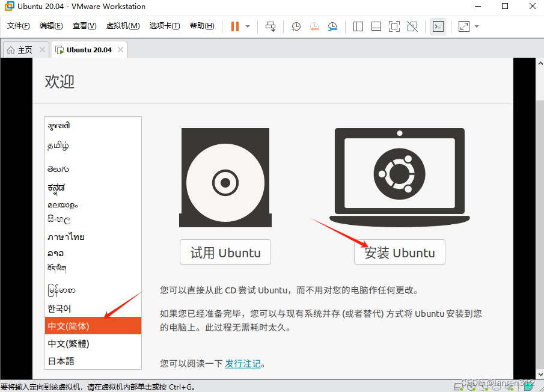Image resolution: width=544 pixels, height=392 pixels.
Task: Select ગુજરાતી in the language list
Action: click(93, 126)
